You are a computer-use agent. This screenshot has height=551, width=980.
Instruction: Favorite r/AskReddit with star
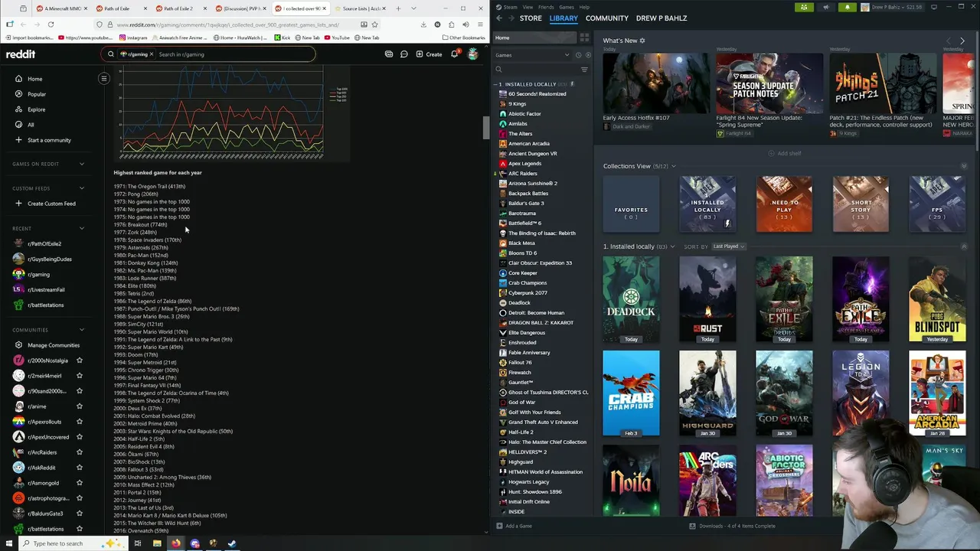point(80,468)
